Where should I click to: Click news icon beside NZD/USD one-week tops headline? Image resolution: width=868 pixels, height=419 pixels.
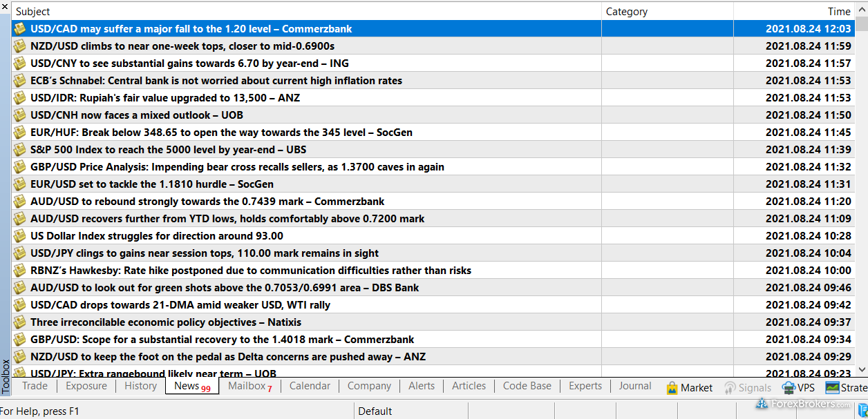tap(19, 46)
